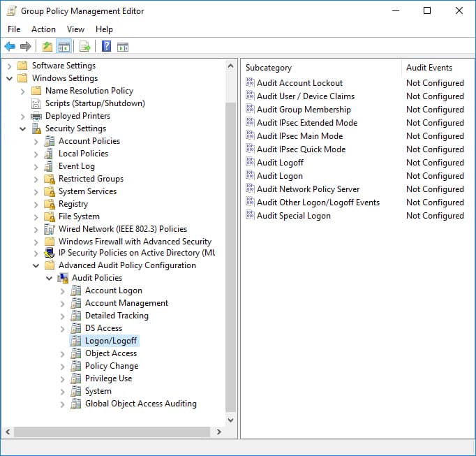The height and width of the screenshot is (456, 476).
Task: Click the icon beside Audit Logoff
Action: pos(250,162)
